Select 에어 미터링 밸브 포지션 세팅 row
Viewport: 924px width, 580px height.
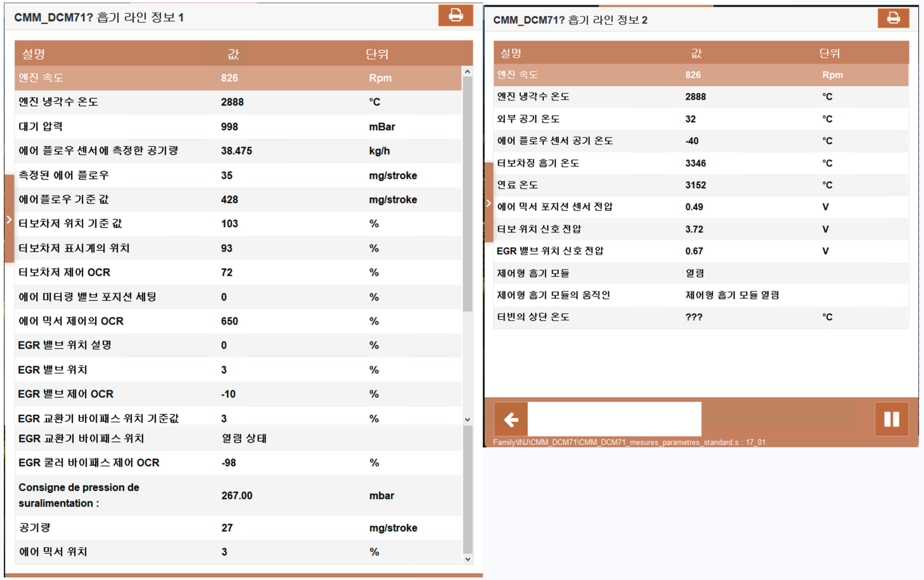coord(238,297)
